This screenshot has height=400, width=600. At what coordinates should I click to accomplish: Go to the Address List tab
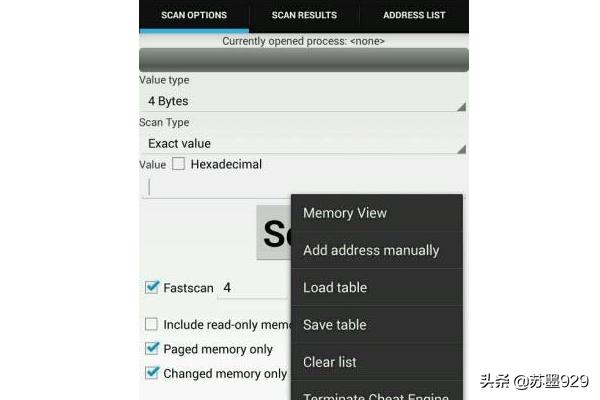click(414, 15)
